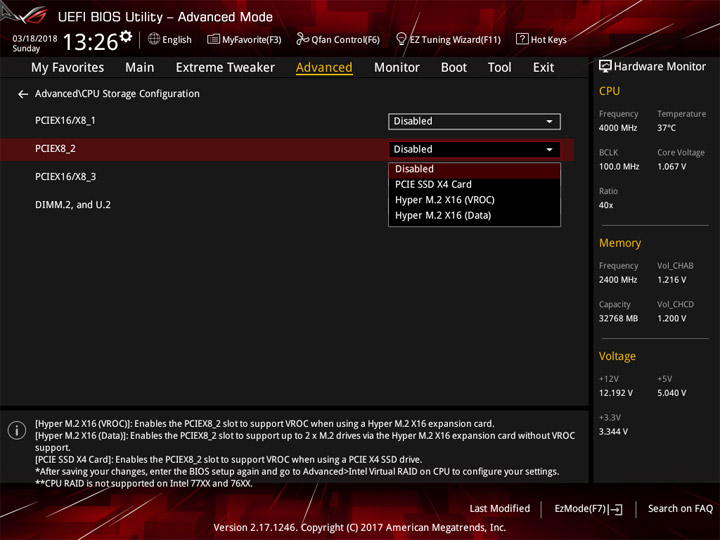Image resolution: width=720 pixels, height=540 pixels.
Task: Click the 03/18/2018 date
Action: 35,38
